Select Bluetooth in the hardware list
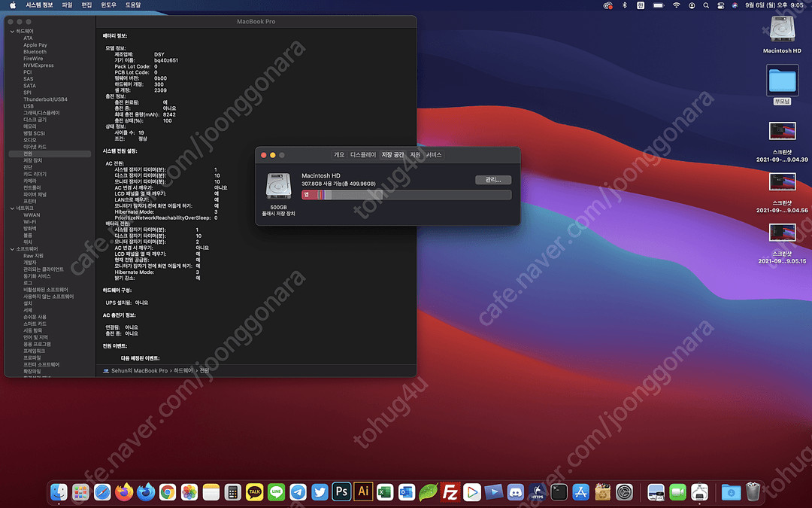The width and height of the screenshot is (812, 508). point(35,52)
